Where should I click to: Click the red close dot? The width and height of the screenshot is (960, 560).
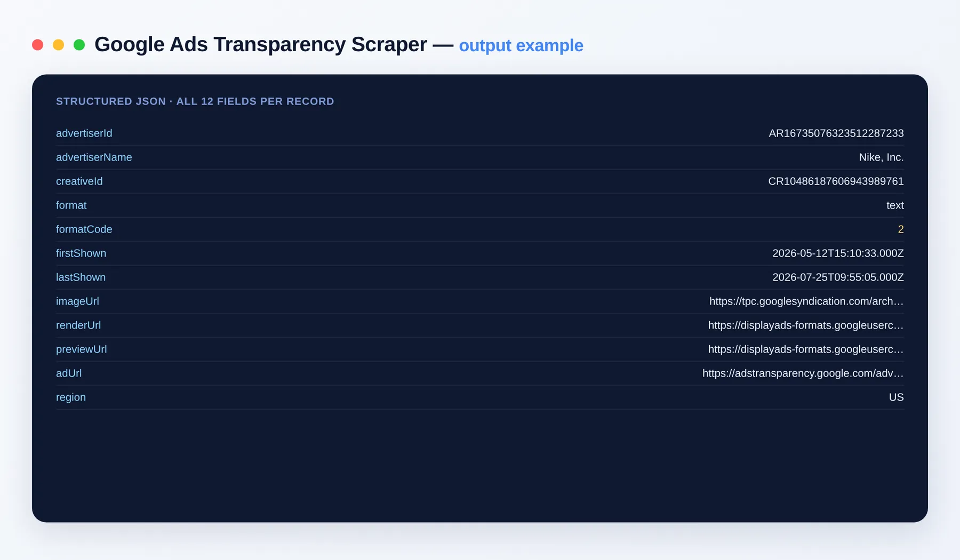[x=37, y=45]
